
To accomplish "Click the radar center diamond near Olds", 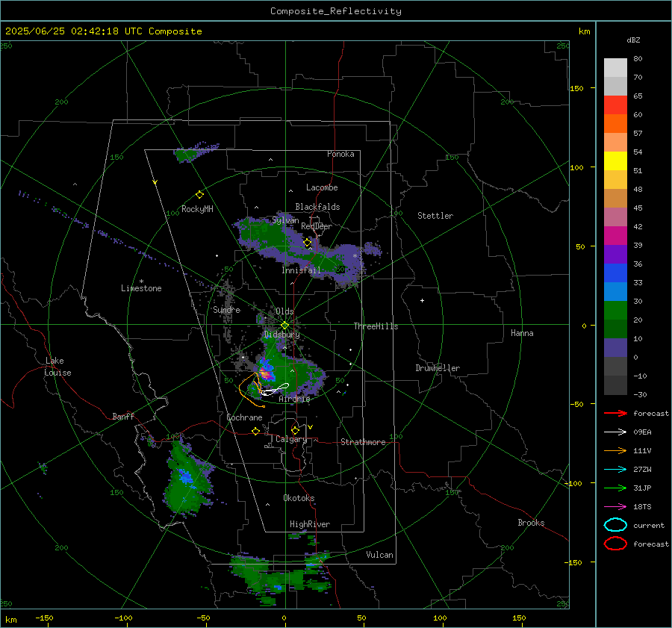I will click(x=284, y=326).
